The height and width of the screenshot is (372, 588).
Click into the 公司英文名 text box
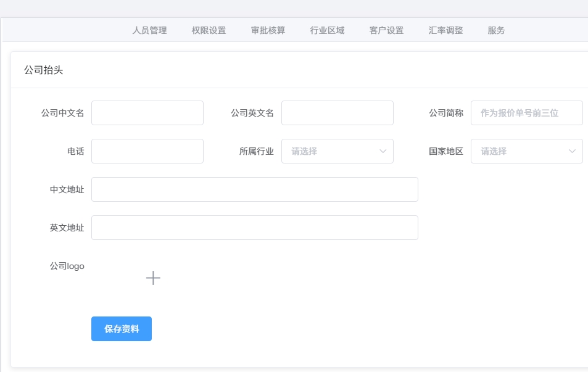(337, 113)
